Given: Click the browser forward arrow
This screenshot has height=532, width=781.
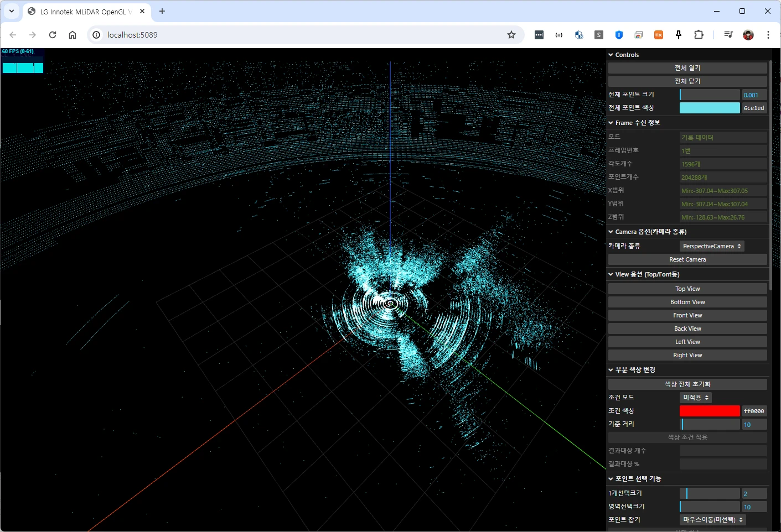Looking at the screenshot, I should tap(33, 35).
